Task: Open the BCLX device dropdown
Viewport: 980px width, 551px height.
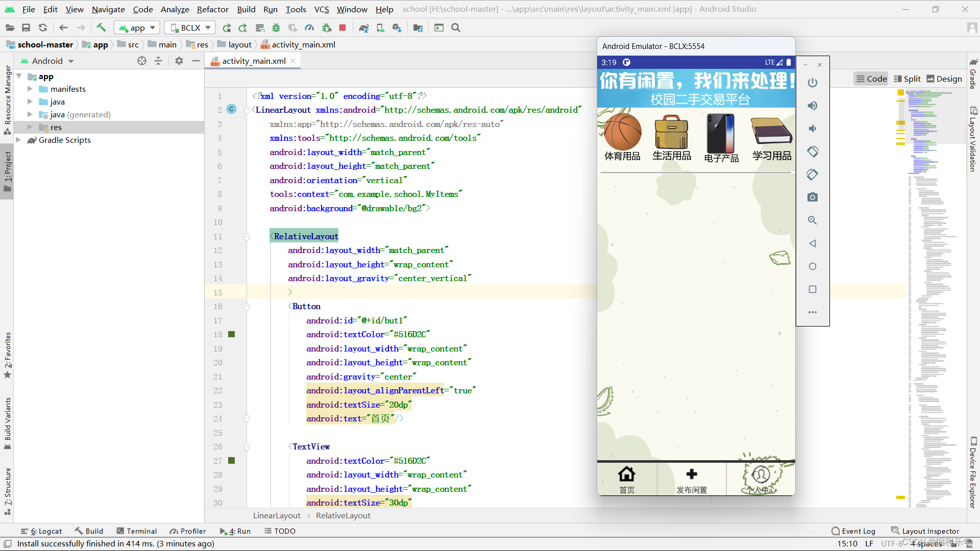Action: (x=190, y=28)
